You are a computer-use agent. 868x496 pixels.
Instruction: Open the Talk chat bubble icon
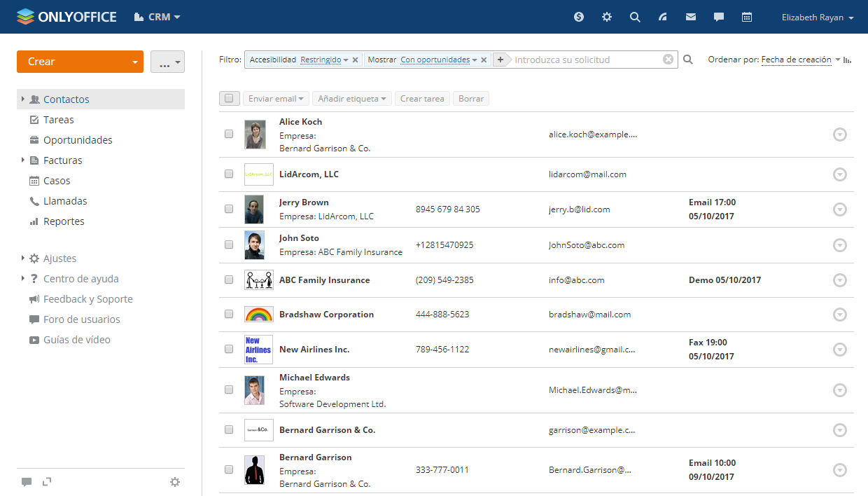[719, 17]
